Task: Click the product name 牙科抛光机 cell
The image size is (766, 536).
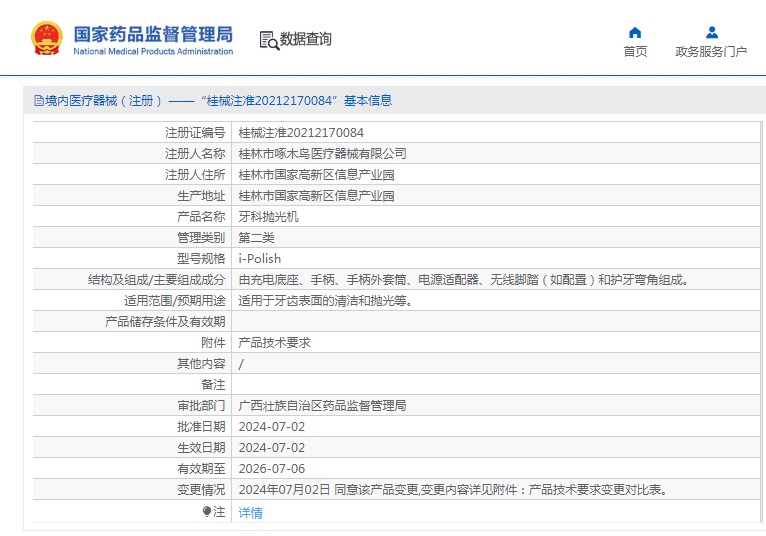Action: coord(268,217)
